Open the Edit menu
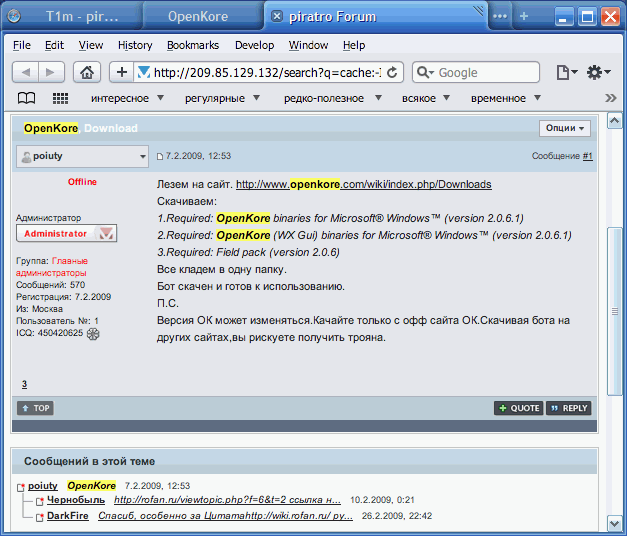The width and height of the screenshot is (627, 536). click(x=54, y=45)
